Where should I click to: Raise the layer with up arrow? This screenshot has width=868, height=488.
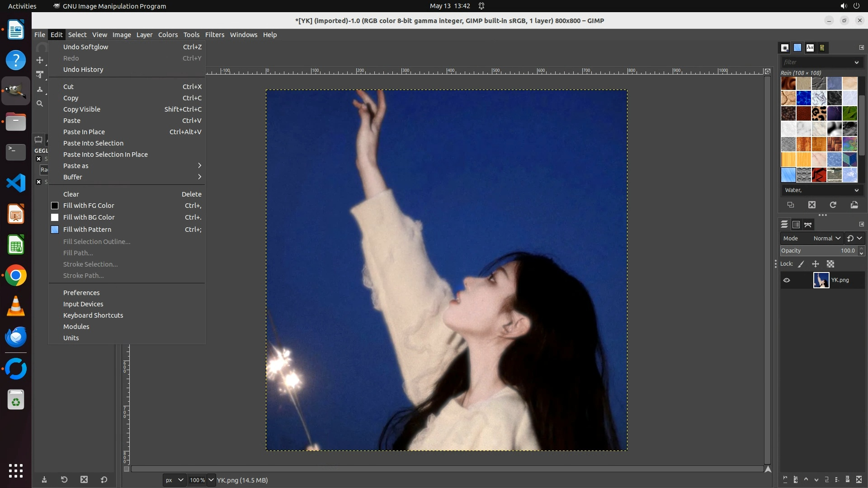pos(806,479)
